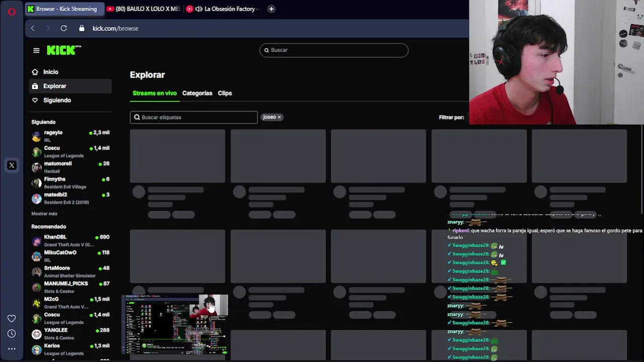
Task: Open matumorelli channel name link
Action: (58, 163)
